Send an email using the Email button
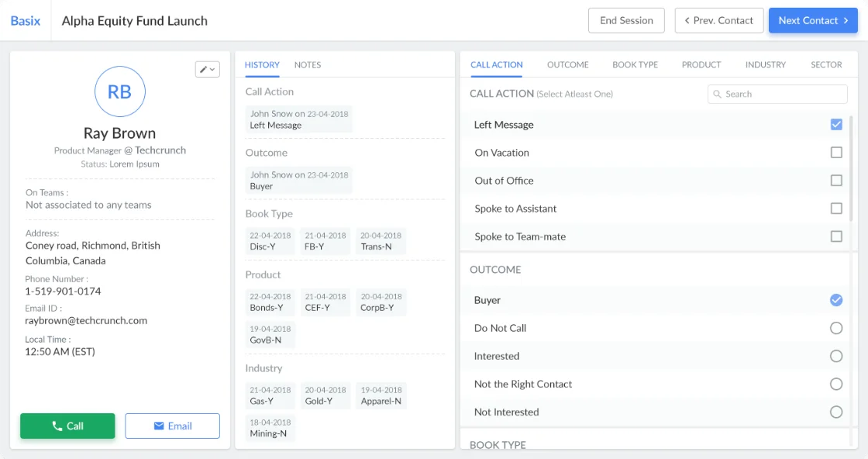 172,426
